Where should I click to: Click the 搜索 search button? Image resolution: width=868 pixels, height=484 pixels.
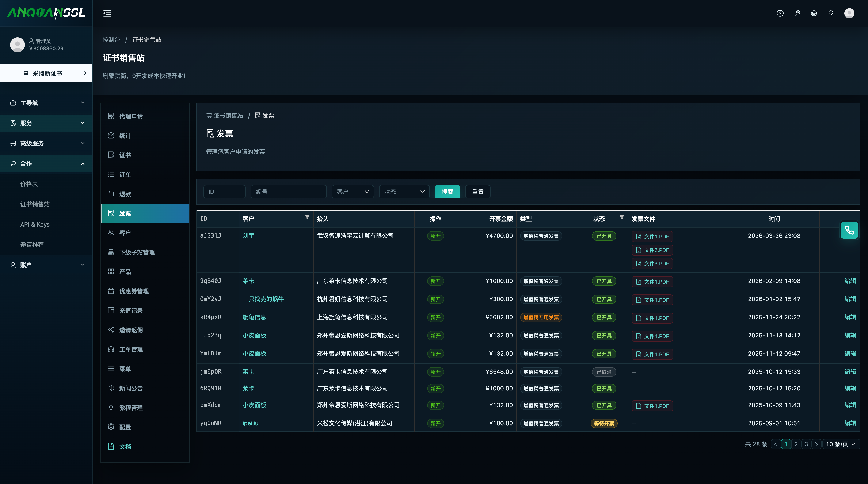click(447, 192)
